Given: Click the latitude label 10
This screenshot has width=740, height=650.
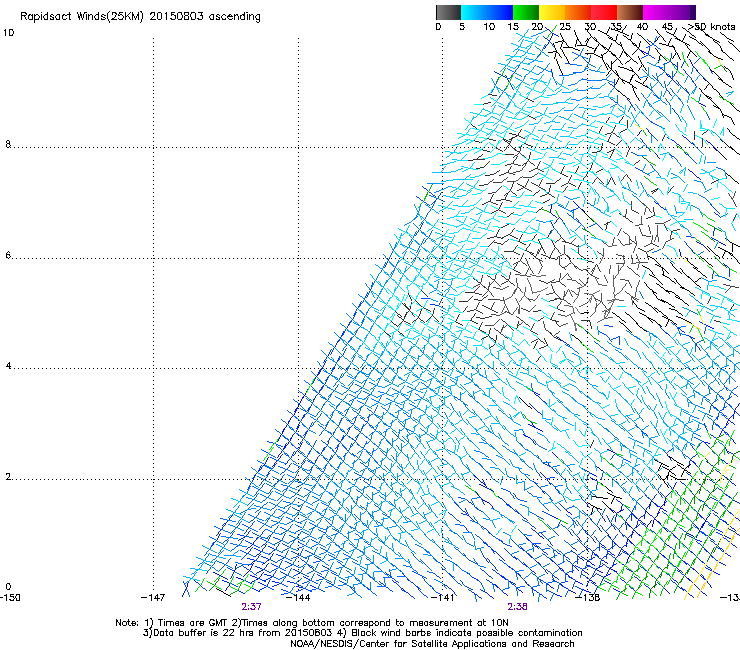Looking at the screenshot, I should tap(8, 33).
